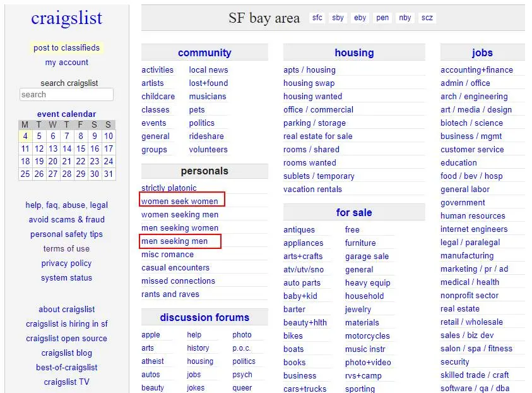
Task: Open community volunteers
Action: click(x=208, y=150)
